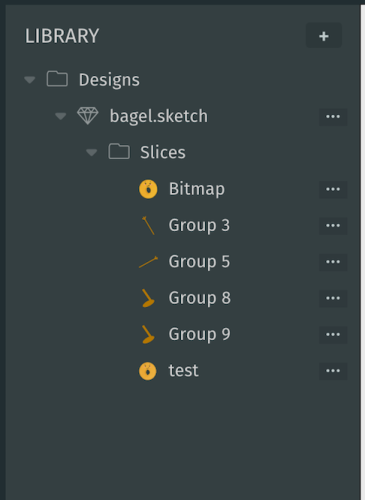Click the Group 8 slice thumbnail
The image size is (365, 500).
tap(148, 298)
